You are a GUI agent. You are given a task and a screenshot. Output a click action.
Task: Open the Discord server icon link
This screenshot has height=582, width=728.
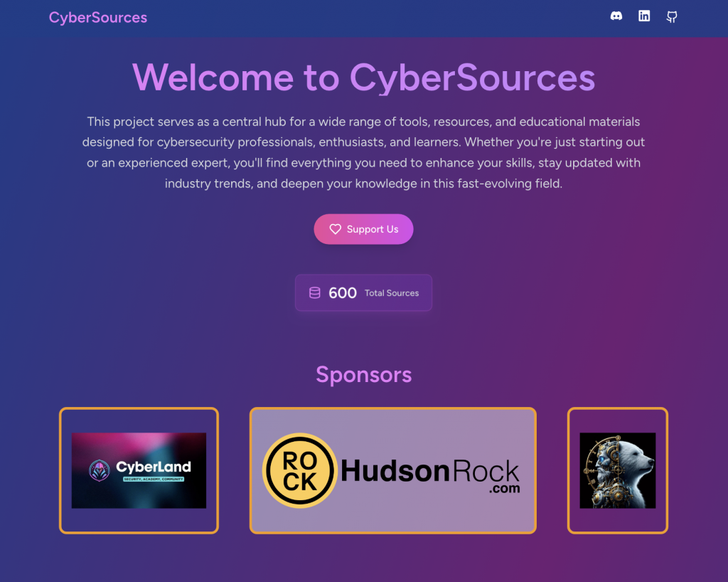coord(616,16)
